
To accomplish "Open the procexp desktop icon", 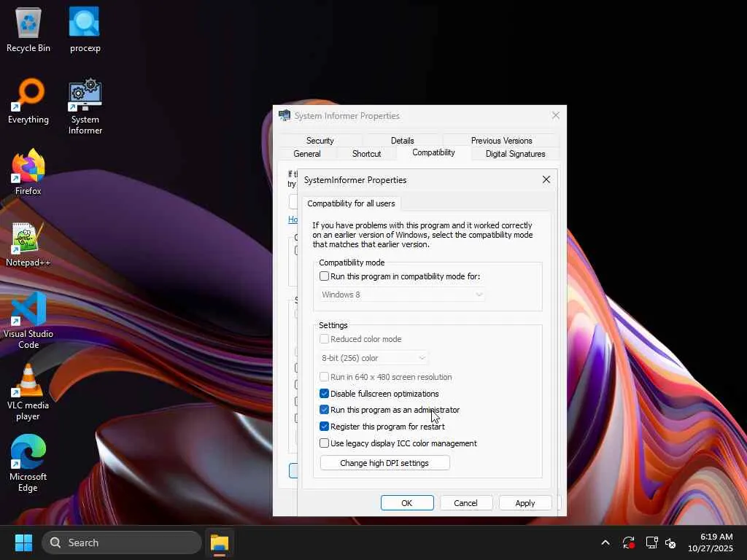I will (85, 23).
